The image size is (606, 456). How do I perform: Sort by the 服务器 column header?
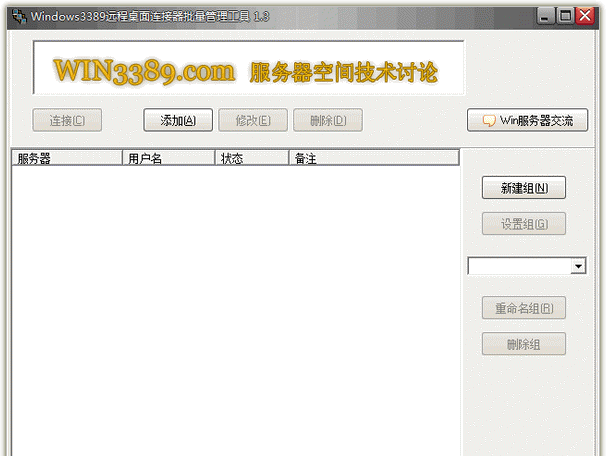coord(66,158)
